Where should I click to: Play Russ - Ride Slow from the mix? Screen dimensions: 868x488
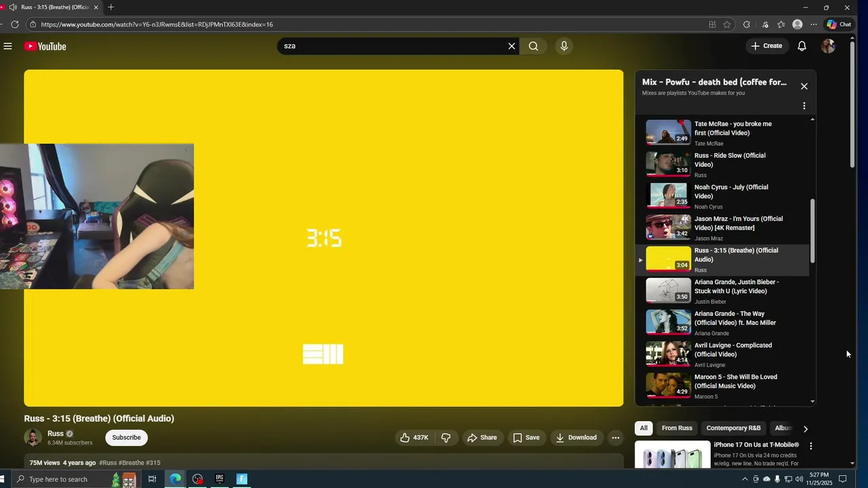point(722,165)
